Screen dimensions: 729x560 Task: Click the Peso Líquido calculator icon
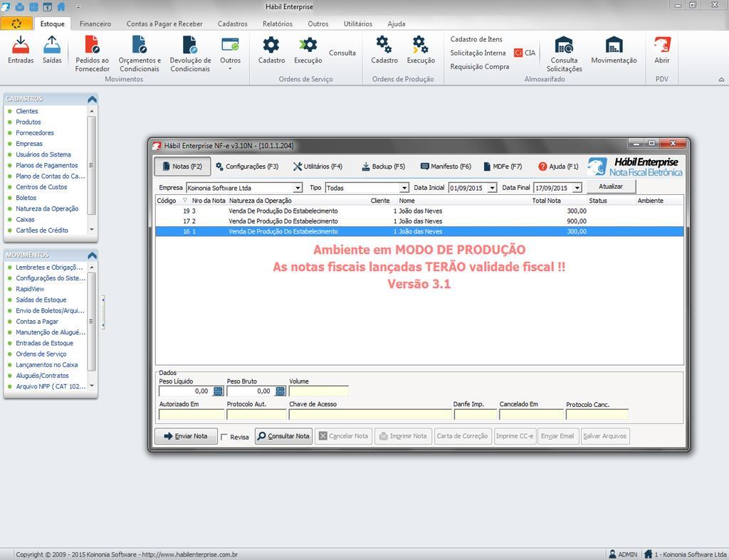tap(218, 391)
